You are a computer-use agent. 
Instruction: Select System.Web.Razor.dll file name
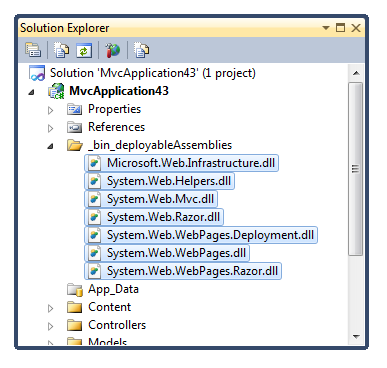click(163, 217)
